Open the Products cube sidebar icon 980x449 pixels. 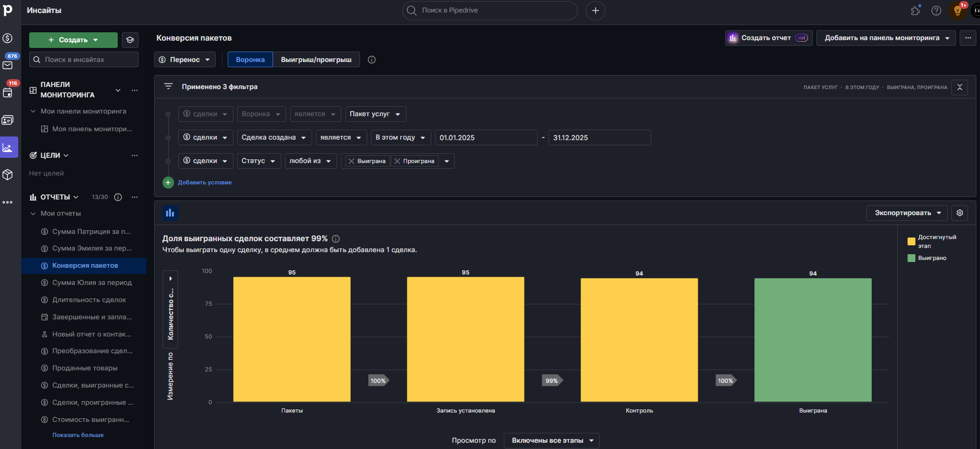point(8,174)
